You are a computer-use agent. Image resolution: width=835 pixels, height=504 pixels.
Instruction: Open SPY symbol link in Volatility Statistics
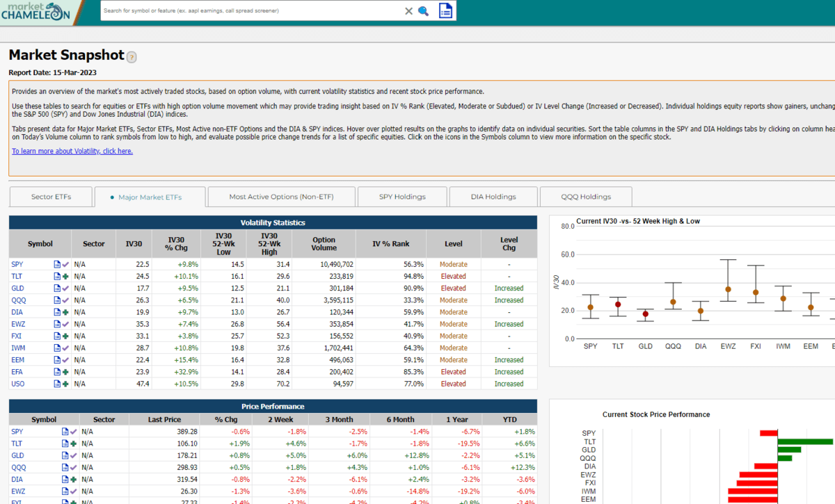(x=17, y=264)
